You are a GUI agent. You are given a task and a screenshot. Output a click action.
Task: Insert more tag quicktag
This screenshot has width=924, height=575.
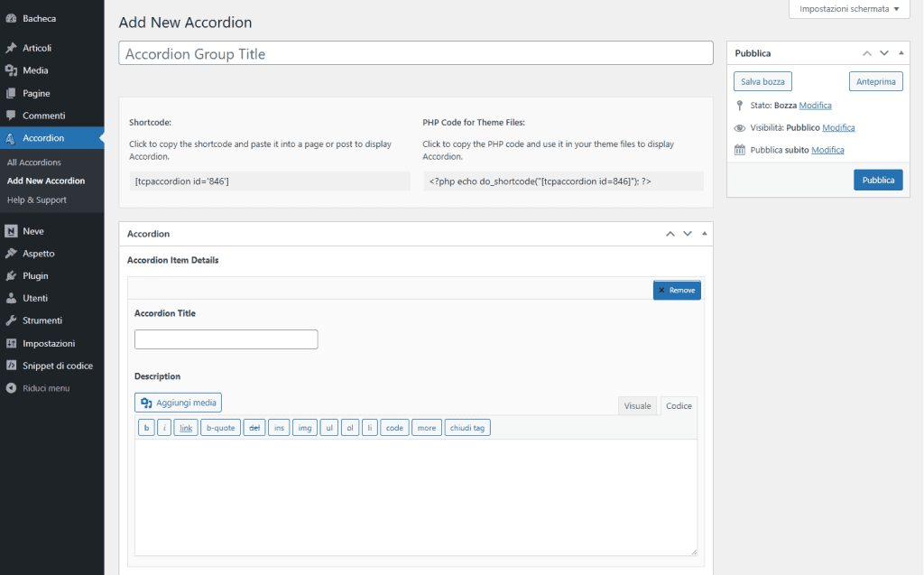click(427, 428)
